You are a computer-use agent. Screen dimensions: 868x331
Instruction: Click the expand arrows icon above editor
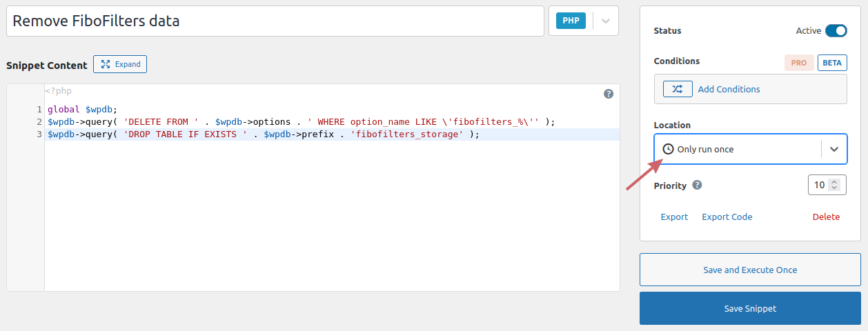(x=106, y=64)
